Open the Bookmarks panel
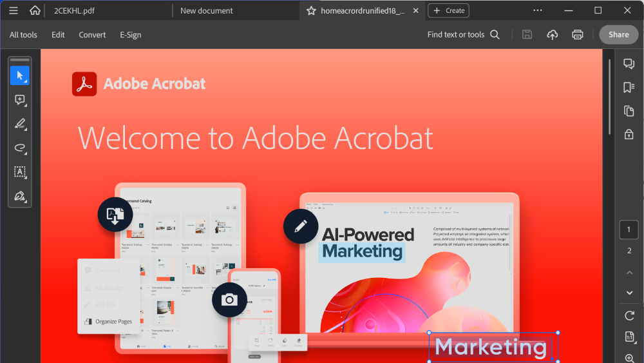 point(629,87)
